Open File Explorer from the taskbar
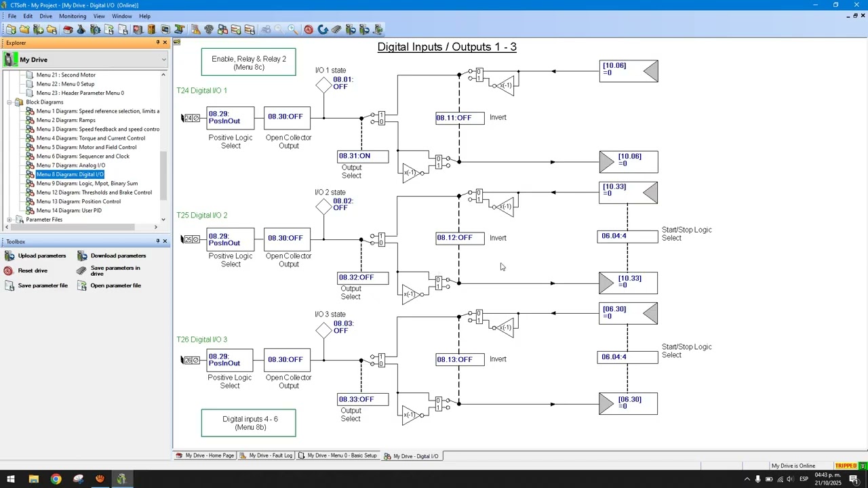Screen dimensions: 868x488 33,479
